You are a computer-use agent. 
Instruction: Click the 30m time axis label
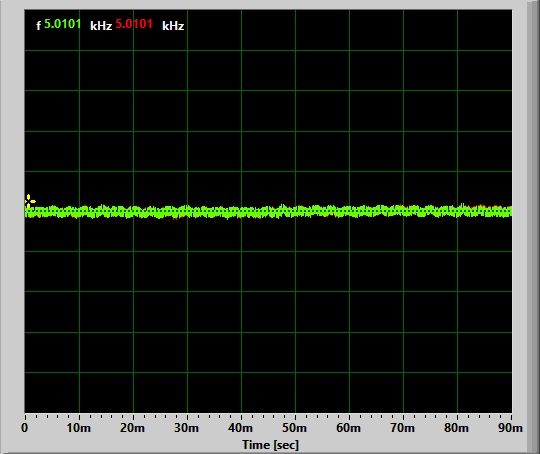(186, 428)
